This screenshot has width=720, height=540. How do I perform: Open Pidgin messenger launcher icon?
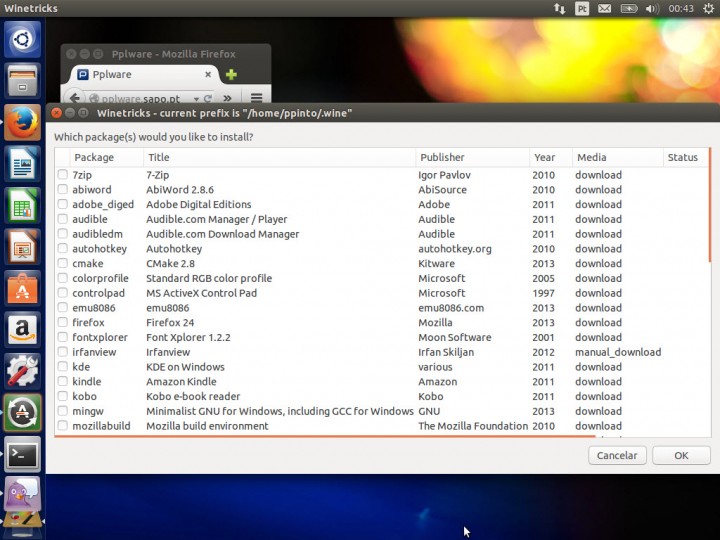point(22,493)
